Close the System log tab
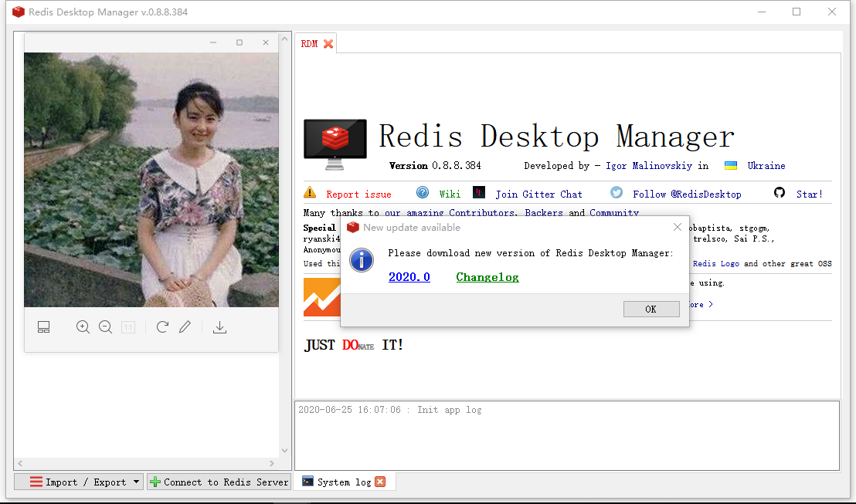 (x=381, y=482)
